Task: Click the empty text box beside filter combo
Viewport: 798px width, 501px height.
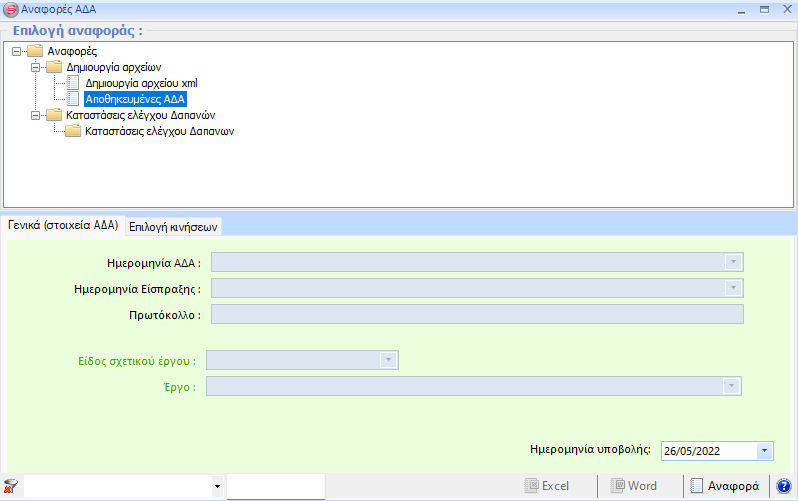Action: point(275,487)
